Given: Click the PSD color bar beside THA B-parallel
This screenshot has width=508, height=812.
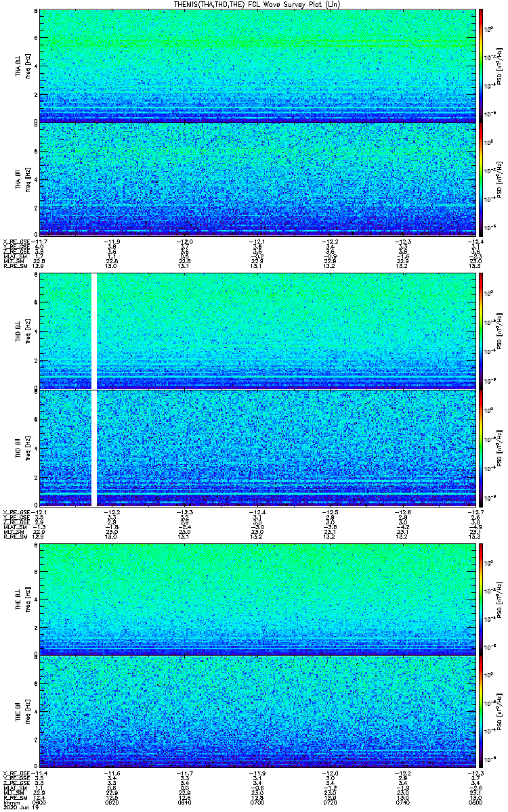Looking at the screenshot, I should coord(481,179).
